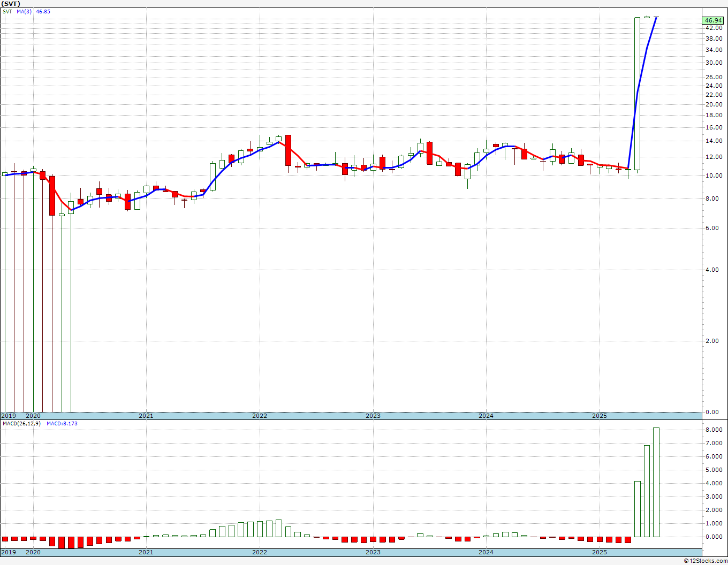The height and width of the screenshot is (565, 728).
Task: Select the SVT series legend label
Action: (7, 11)
